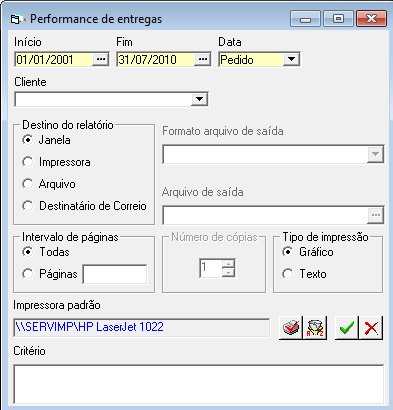
Task: Expand the Formato arquivo de saída dropdown
Action: click(x=375, y=154)
